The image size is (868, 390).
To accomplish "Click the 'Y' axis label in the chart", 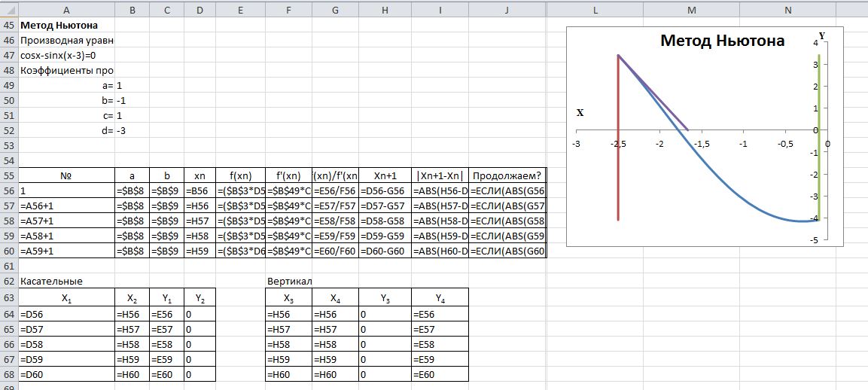I will click(821, 35).
